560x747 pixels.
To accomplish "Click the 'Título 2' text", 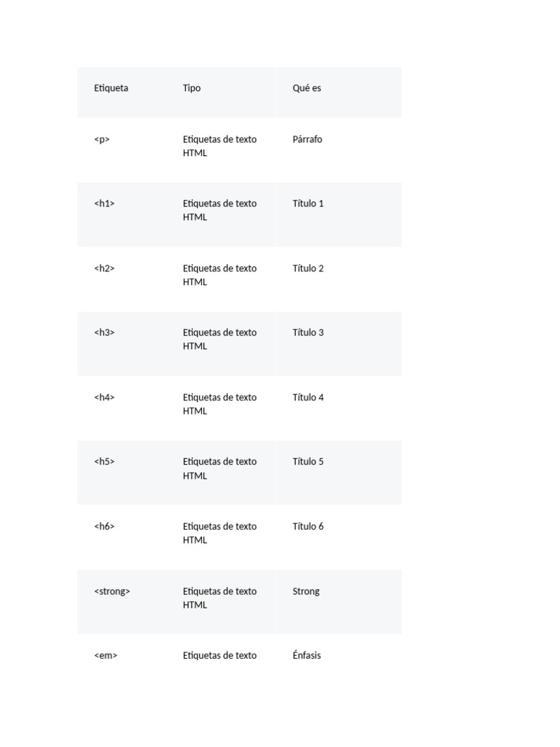I will [x=308, y=268].
